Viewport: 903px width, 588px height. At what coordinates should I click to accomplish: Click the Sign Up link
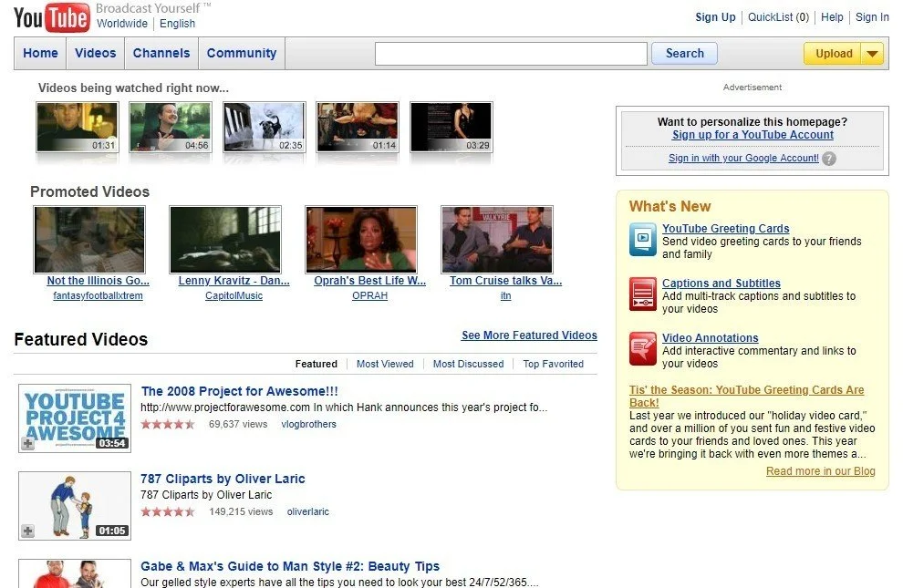pyautogui.click(x=715, y=17)
